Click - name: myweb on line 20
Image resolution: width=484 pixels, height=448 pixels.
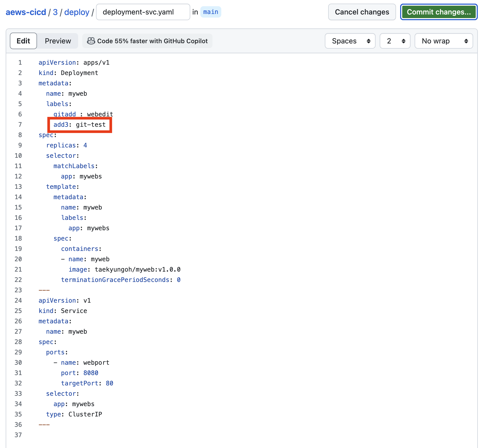click(85, 259)
